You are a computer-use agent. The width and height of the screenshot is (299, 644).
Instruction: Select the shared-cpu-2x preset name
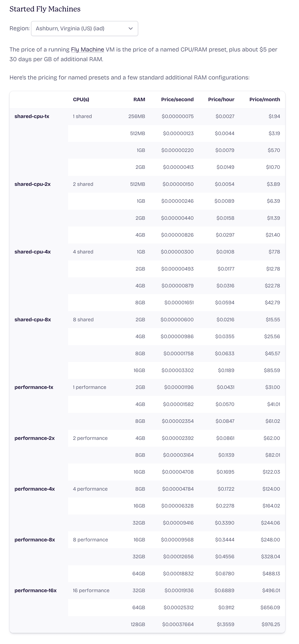(x=32, y=184)
